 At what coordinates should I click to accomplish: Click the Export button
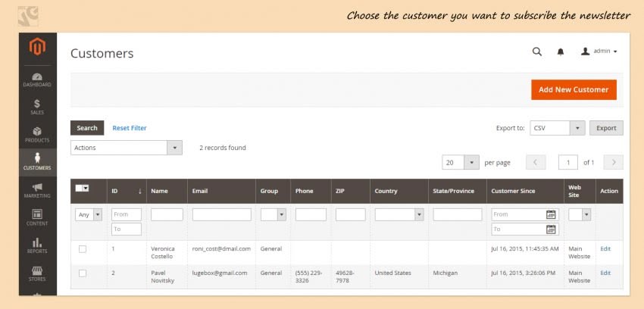point(606,128)
